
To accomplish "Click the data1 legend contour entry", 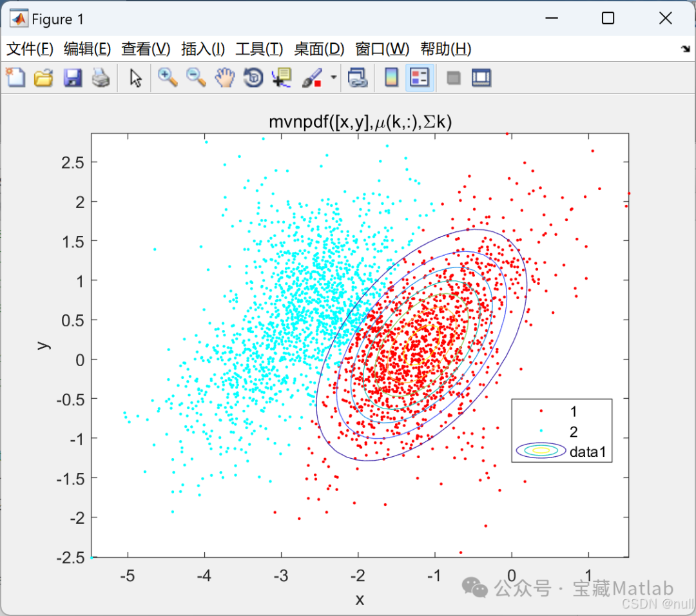I will [561, 451].
